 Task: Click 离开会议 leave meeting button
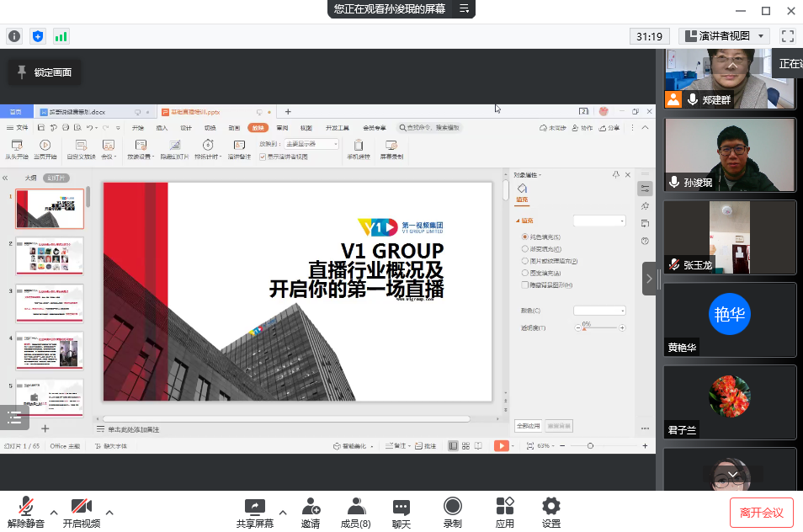[x=762, y=513]
